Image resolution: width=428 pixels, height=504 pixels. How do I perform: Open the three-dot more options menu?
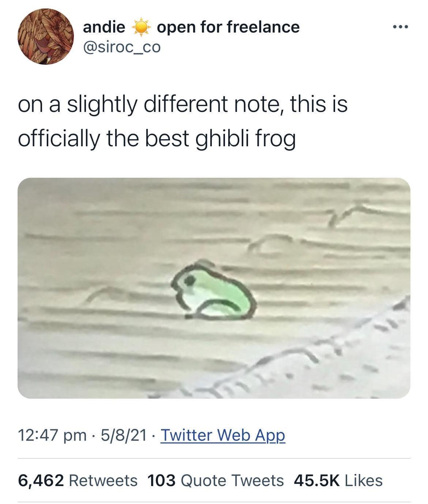coord(399,27)
